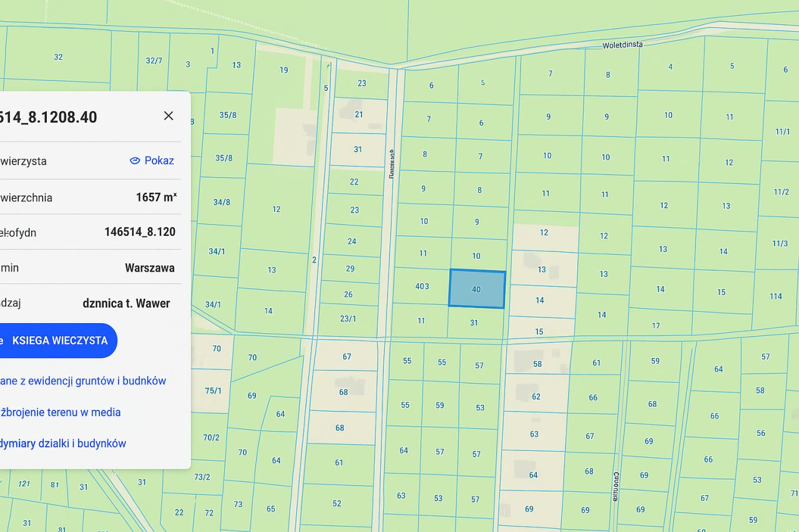Select parcel 23/1 on the map
This screenshot has height=532, width=799.
click(x=348, y=319)
